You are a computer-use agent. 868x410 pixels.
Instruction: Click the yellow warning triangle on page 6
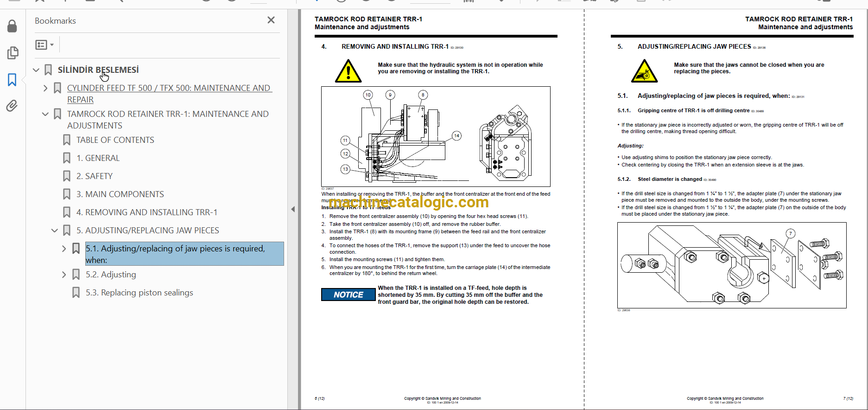click(348, 71)
